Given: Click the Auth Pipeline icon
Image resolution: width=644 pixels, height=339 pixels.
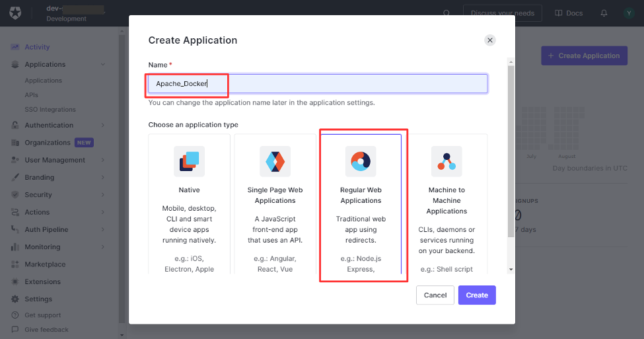Looking at the screenshot, I should click(15, 229).
